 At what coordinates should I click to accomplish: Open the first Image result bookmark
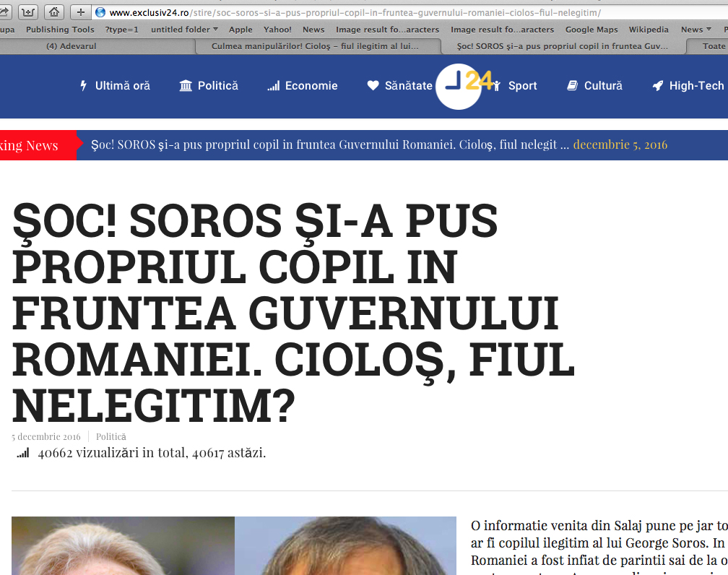387,30
